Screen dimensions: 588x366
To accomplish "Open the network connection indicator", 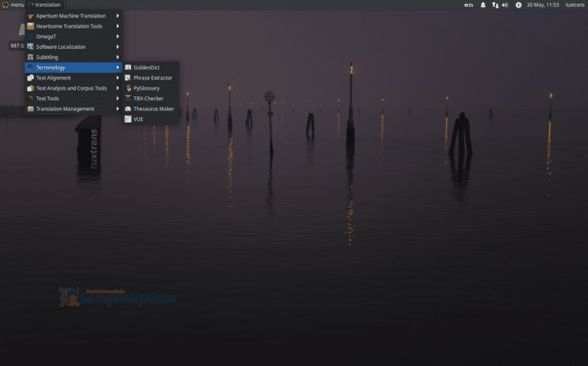I will coord(495,5).
